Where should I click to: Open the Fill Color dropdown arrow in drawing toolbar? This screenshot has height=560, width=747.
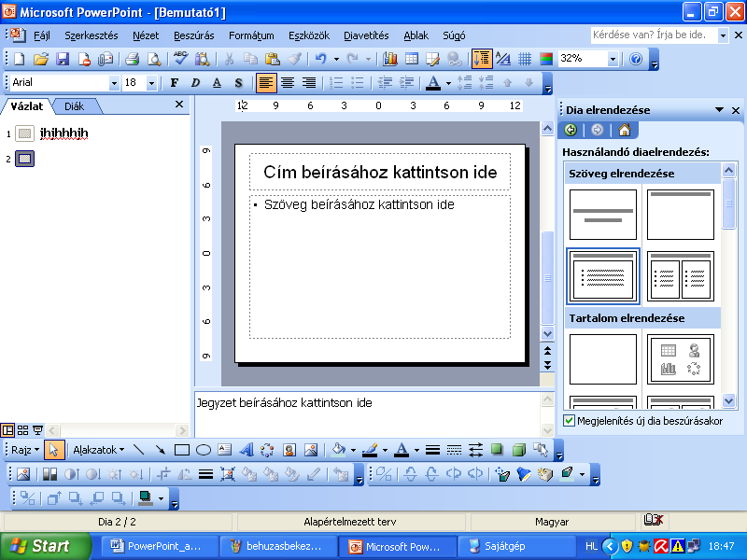[x=353, y=450]
